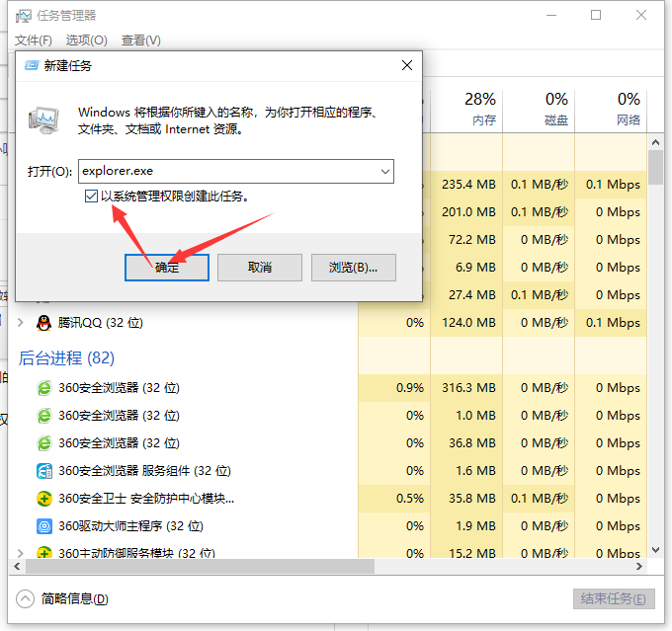The height and width of the screenshot is (631, 672).
Task: Open the 查看 menu
Action: coord(140,40)
